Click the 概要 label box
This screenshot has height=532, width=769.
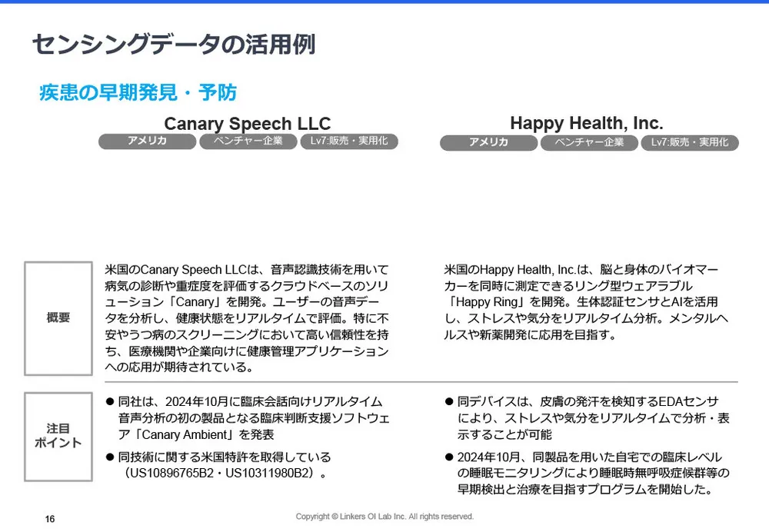(x=58, y=318)
